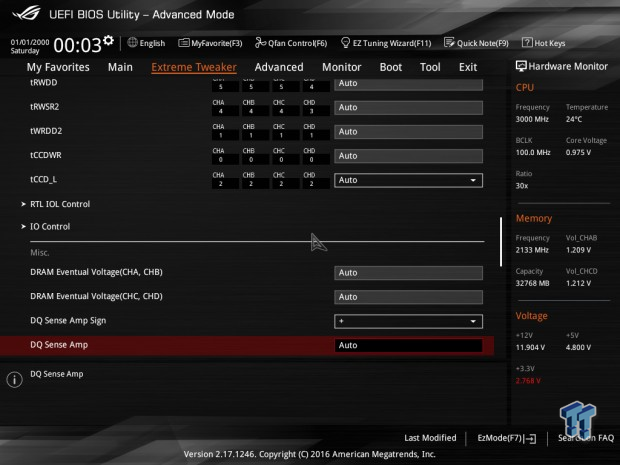This screenshot has height=465, width=620.
Task: Switch to EzMode(F7)
Action: click(507, 438)
